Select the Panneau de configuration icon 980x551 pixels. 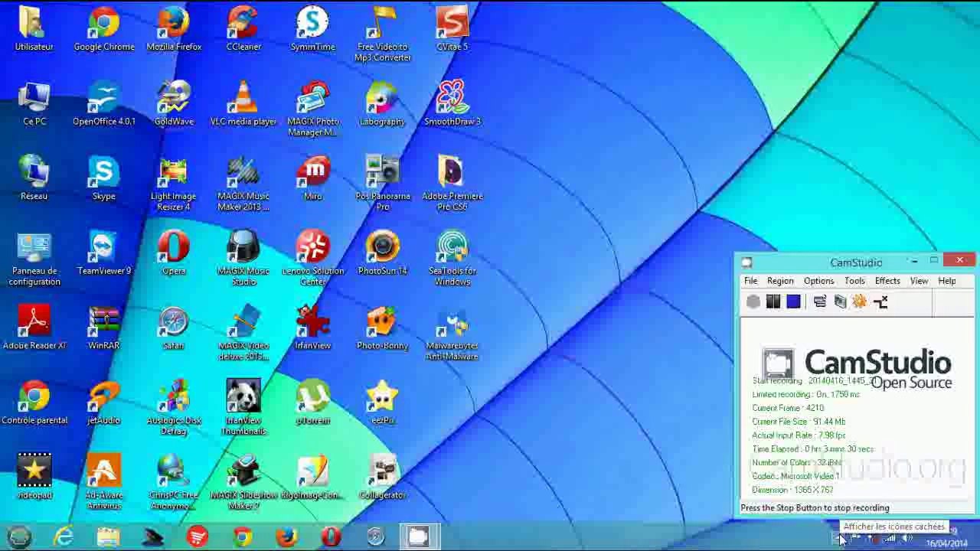(34, 259)
